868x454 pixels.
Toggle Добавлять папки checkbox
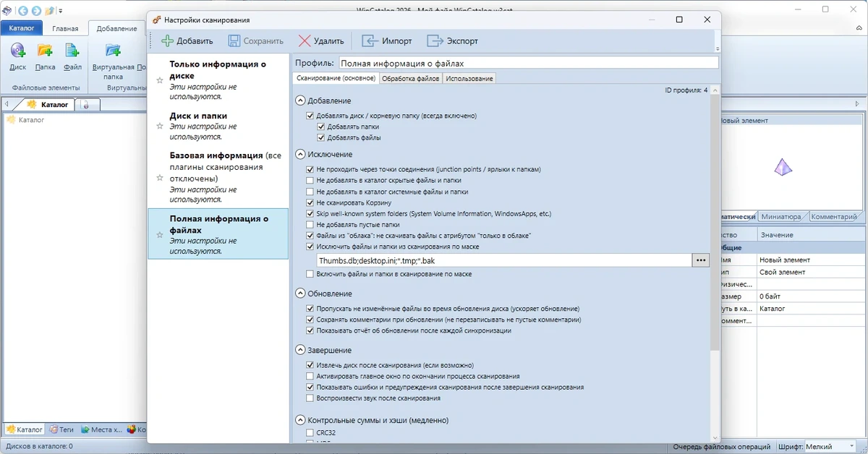321,127
